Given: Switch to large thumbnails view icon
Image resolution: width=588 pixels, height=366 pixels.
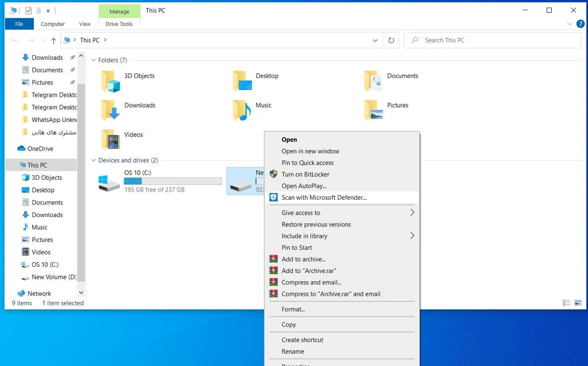Looking at the screenshot, I should coord(578,303).
